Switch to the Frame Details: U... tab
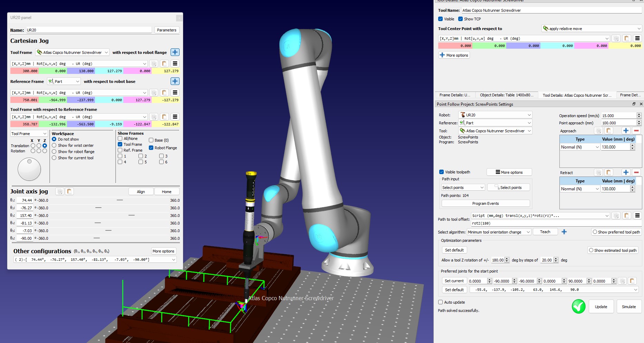Viewport: 644px width, 343px height. [x=454, y=95]
